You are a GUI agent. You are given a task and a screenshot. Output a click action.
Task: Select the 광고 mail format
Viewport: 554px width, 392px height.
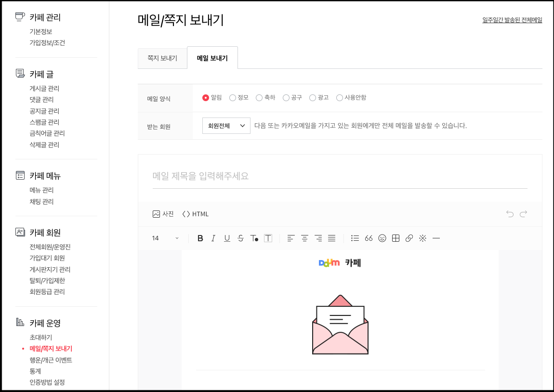[312, 98]
